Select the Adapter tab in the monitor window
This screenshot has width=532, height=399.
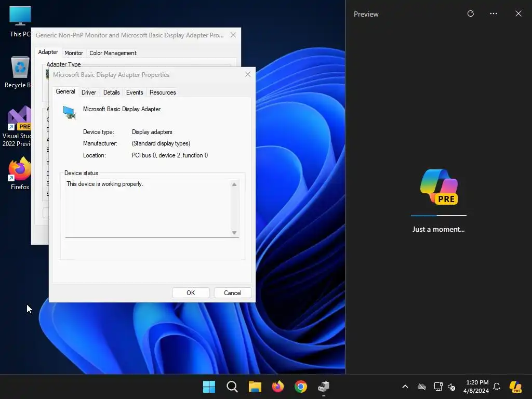point(48,52)
